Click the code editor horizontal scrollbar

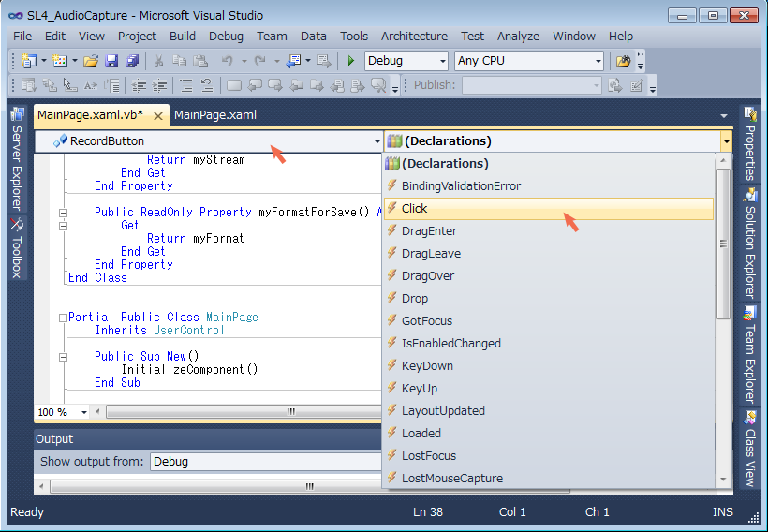(244, 412)
